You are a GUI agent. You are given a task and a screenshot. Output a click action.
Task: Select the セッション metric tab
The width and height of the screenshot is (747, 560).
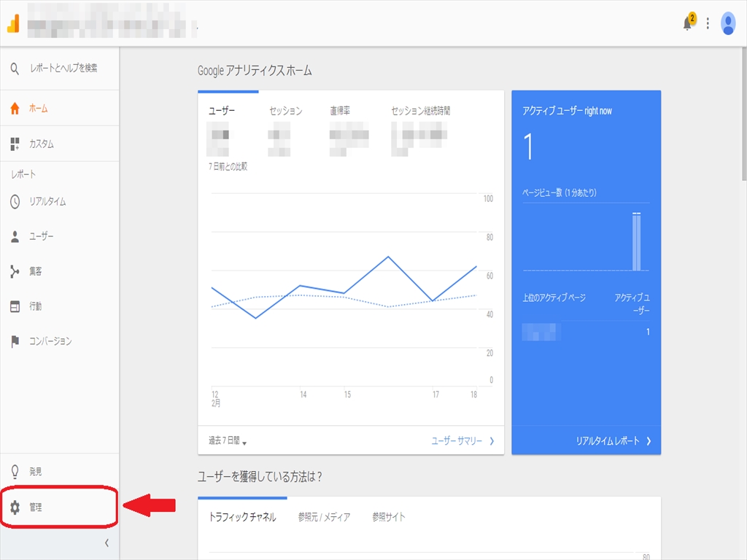click(285, 112)
